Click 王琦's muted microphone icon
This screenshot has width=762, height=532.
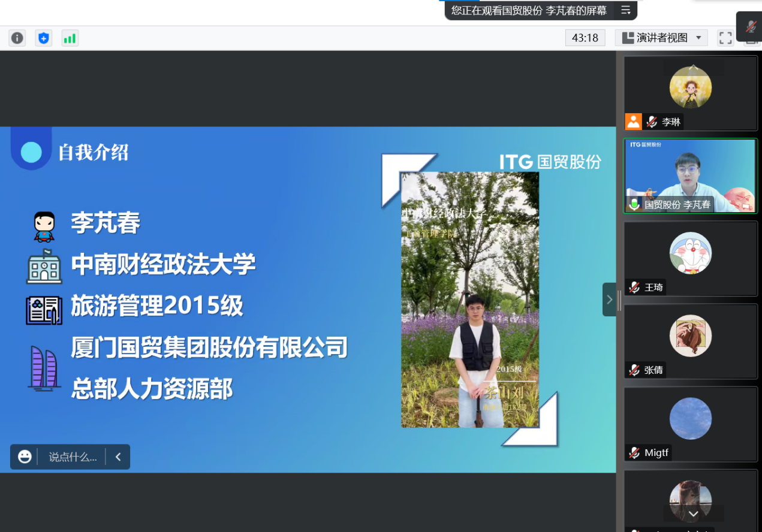tap(634, 288)
